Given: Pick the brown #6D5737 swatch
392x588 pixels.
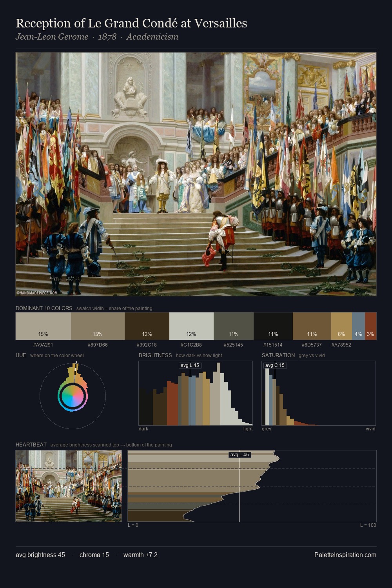Looking at the screenshot, I should coord(312,326).
